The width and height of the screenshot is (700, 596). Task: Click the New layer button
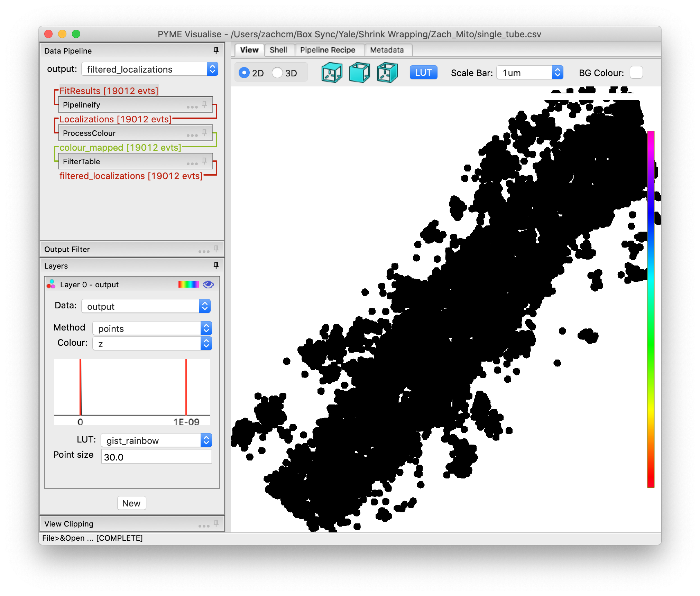pos(131,503)
